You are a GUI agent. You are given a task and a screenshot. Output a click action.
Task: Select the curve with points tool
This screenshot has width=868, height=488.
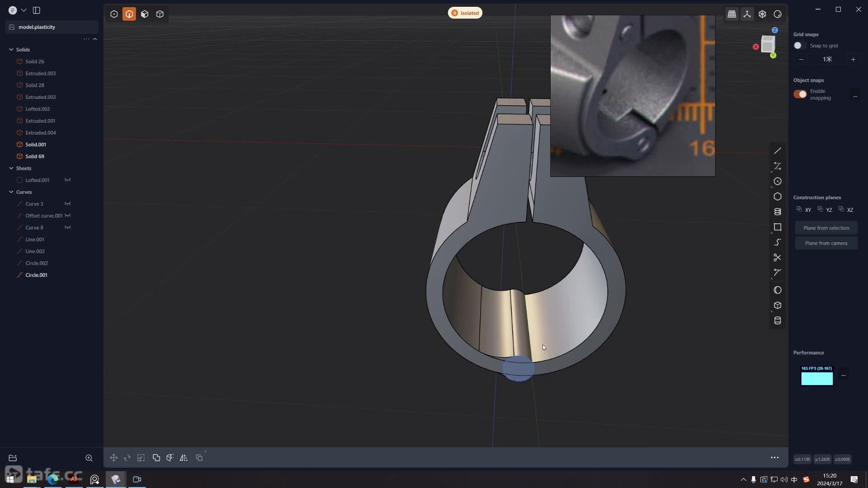click(x=778, y=166)
